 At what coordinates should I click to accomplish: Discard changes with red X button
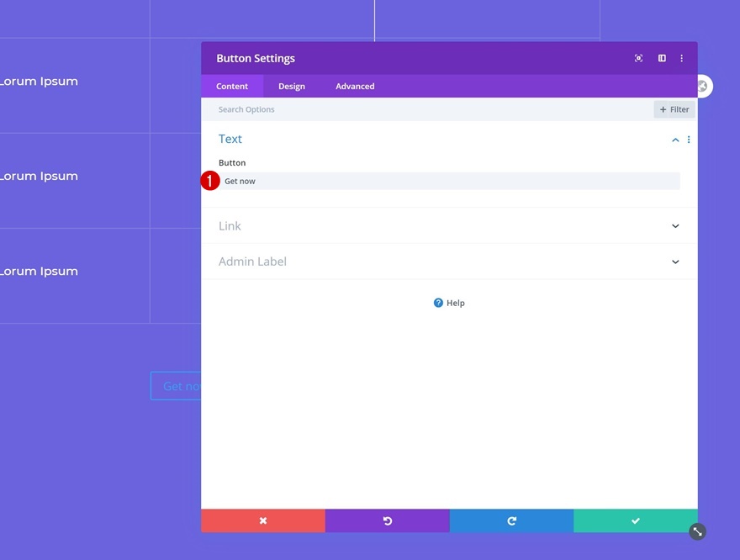[x=263, y=520]
